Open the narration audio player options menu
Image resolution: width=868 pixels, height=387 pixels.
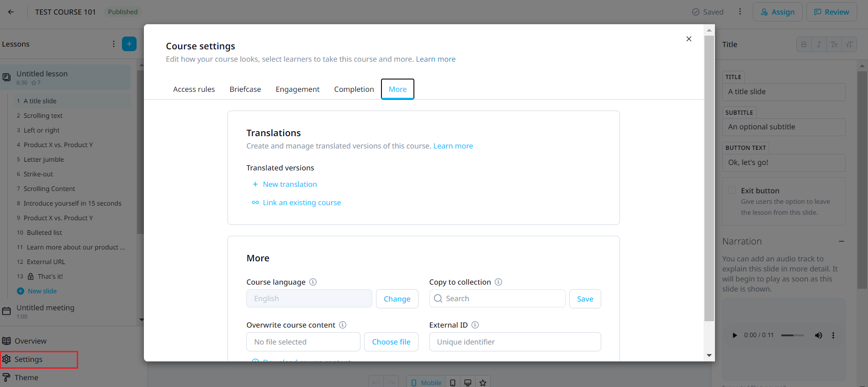coord(833,335)
